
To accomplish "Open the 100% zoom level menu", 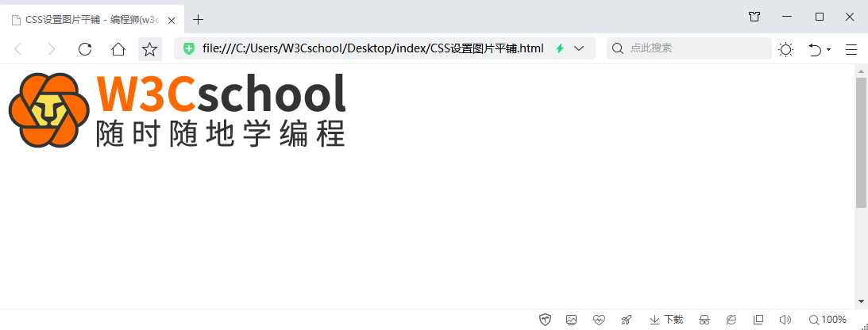I will 827,320.
